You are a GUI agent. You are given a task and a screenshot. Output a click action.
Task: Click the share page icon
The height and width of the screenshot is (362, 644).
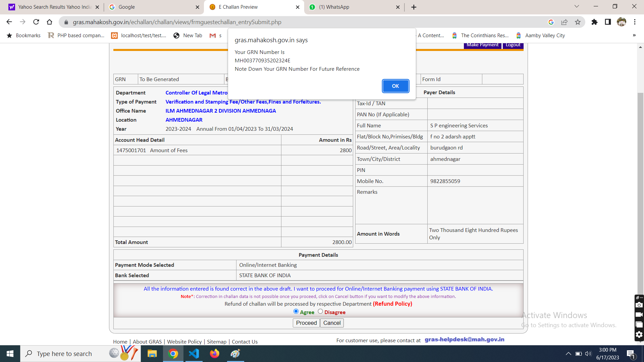(564, 22)
